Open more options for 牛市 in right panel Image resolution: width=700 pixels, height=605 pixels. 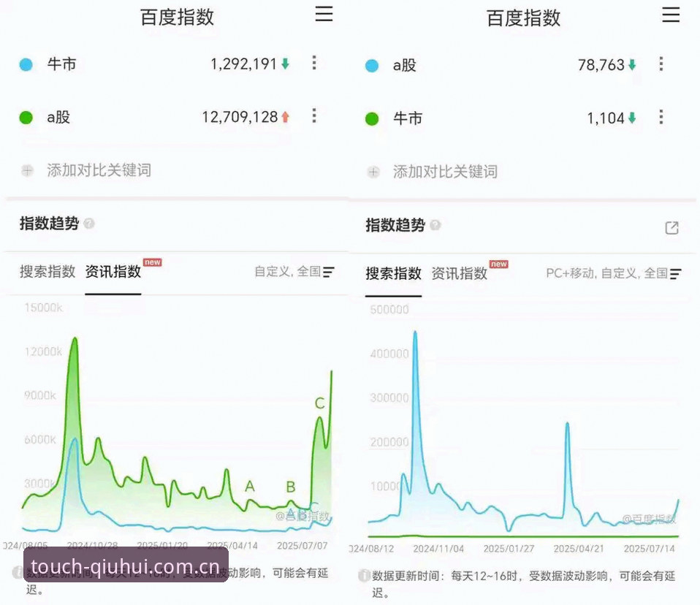(661, 117)
